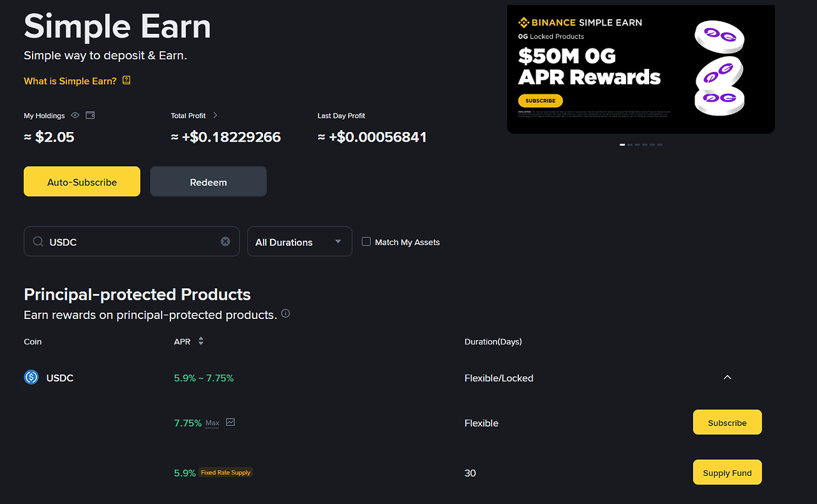Image resolution: width=817 pixels, height=504 pixels.
Task: Click the holdings value ≈ $2.05
Action: click(49, 137)
